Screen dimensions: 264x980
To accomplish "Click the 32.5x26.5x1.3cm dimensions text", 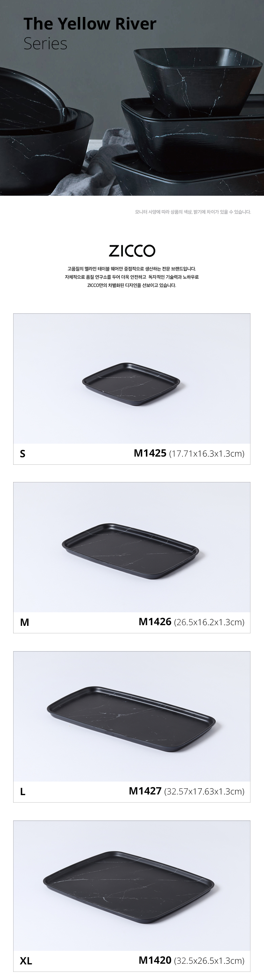I will pyautogui.click(x=209, y=961).
